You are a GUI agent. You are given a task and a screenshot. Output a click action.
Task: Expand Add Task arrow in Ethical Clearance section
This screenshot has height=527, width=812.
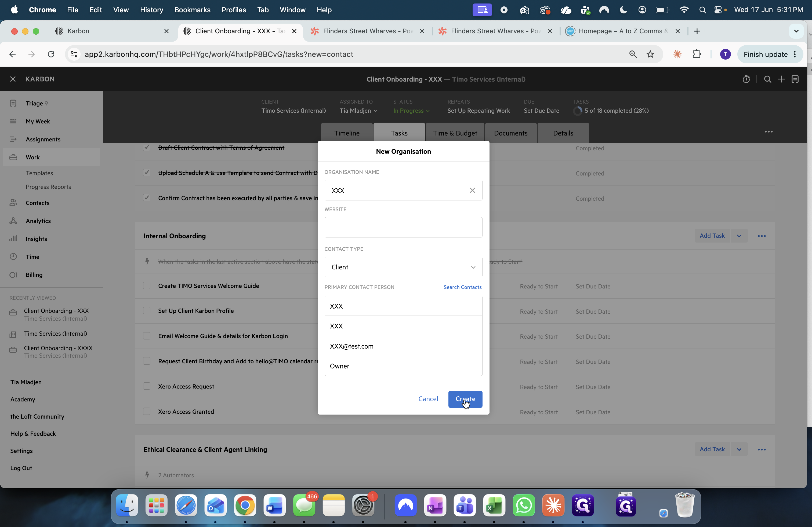tap(739, 450)
